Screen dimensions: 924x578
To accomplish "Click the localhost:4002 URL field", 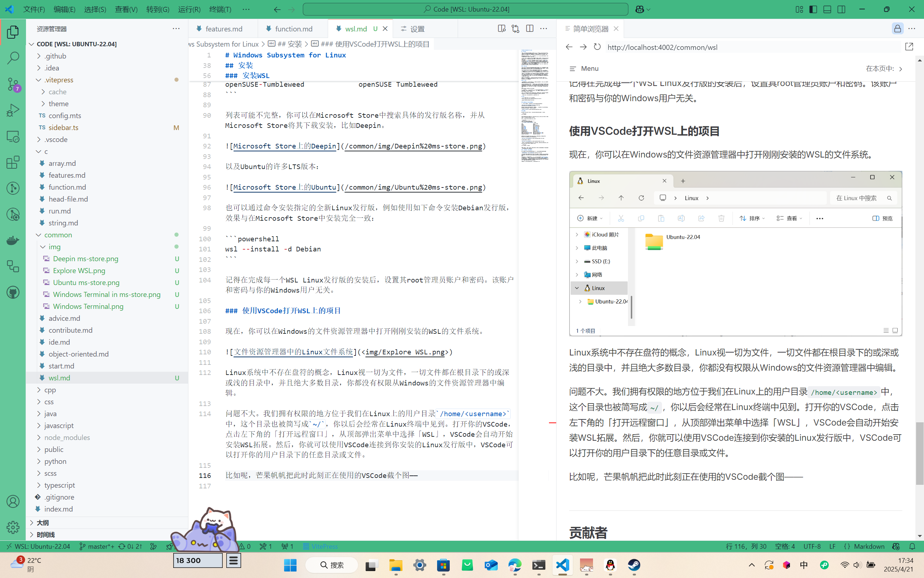I will click(x=752, y=47).
